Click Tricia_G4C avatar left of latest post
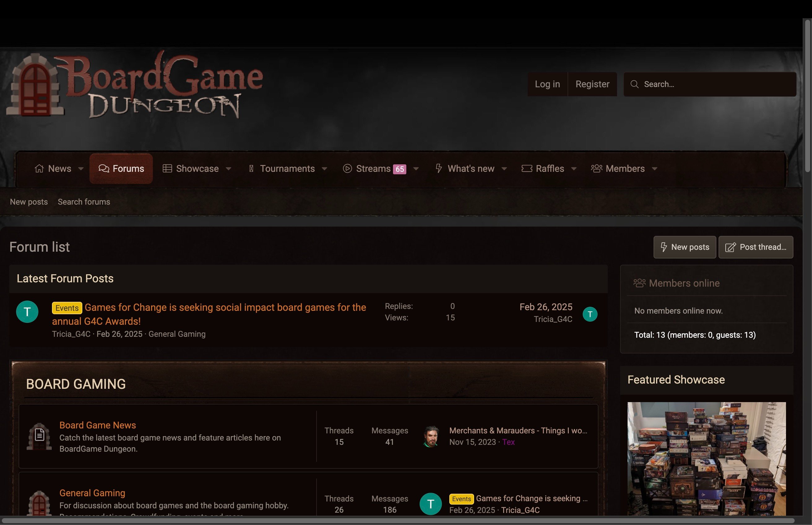 [27, 312]
